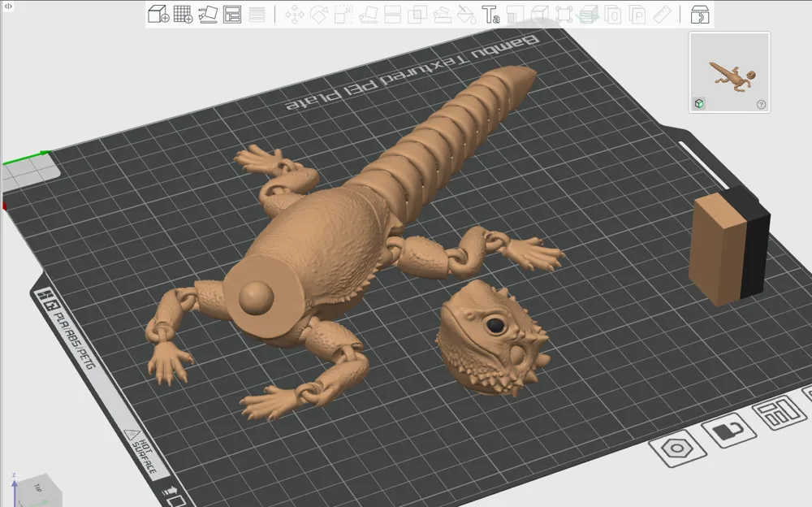The image size is (812, 507).
Task: Select the Move tool with four arrows
Action: tap(294, 15)
